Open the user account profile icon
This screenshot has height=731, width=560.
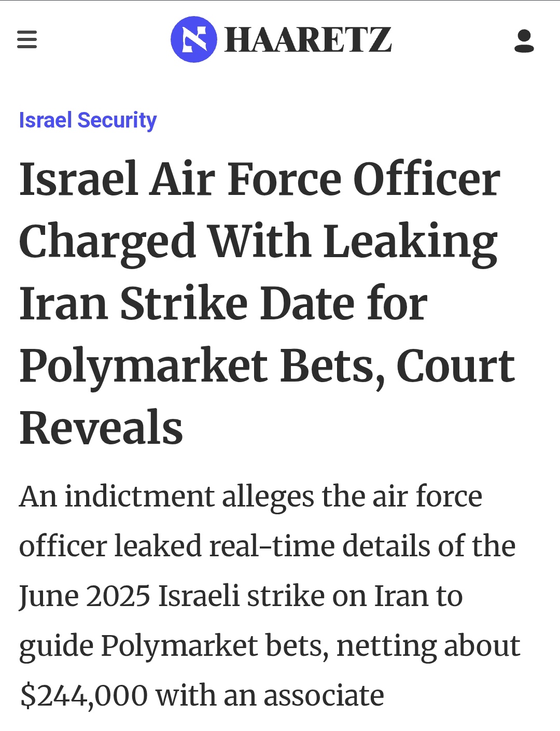tap(524, 40)
